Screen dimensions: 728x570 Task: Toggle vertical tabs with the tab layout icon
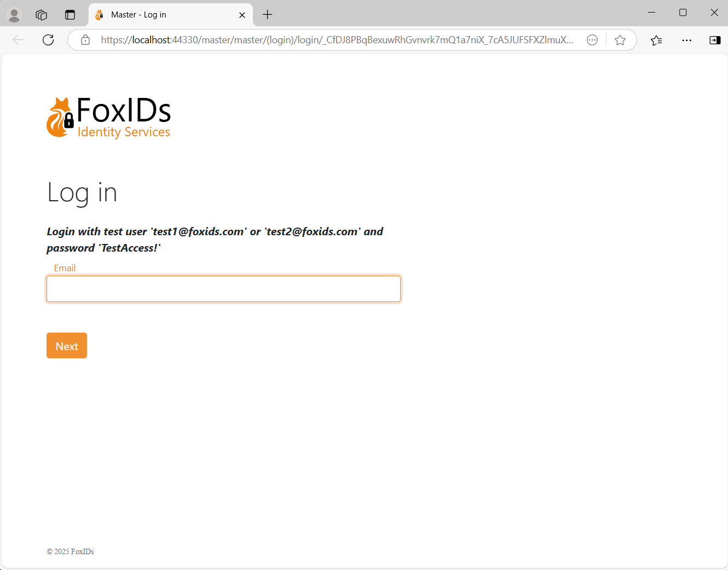tap(70, 15)
